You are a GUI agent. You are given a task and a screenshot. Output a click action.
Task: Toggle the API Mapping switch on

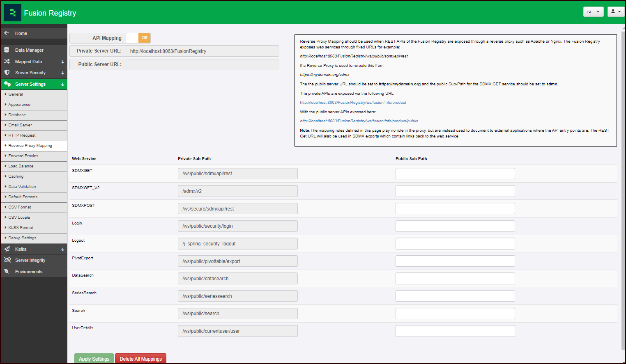point(138,38)
